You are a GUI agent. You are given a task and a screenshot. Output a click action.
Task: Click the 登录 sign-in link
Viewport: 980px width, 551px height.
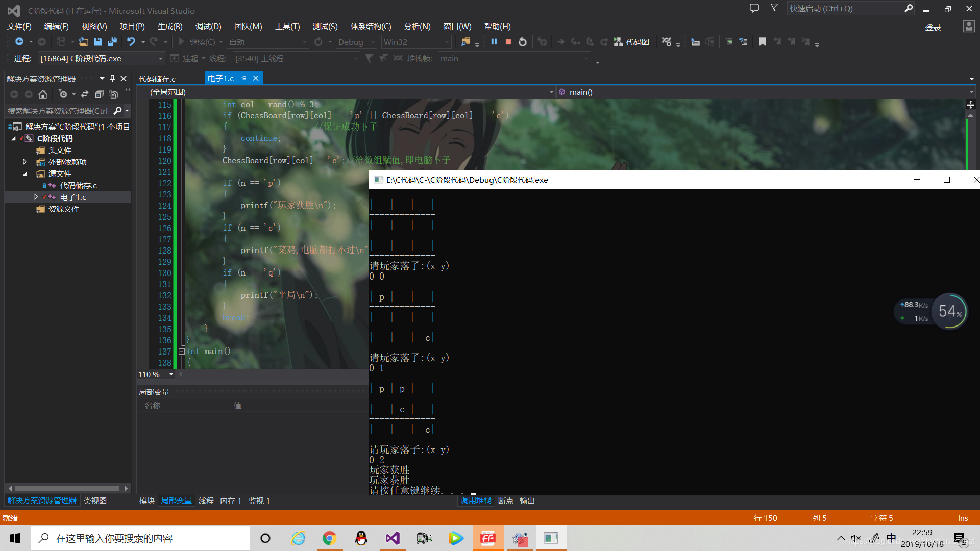tap(933, 27)
